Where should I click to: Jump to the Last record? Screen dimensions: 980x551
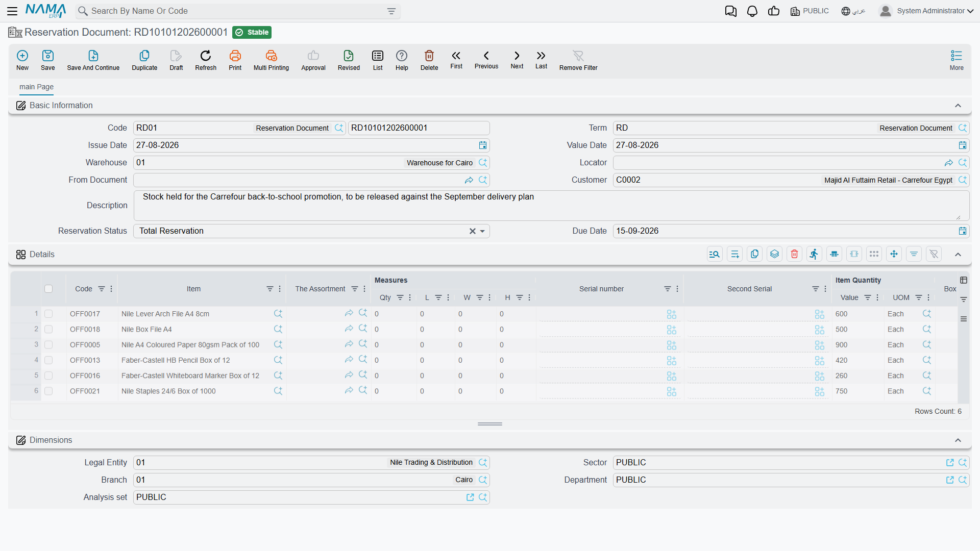[x=541, y=59]
